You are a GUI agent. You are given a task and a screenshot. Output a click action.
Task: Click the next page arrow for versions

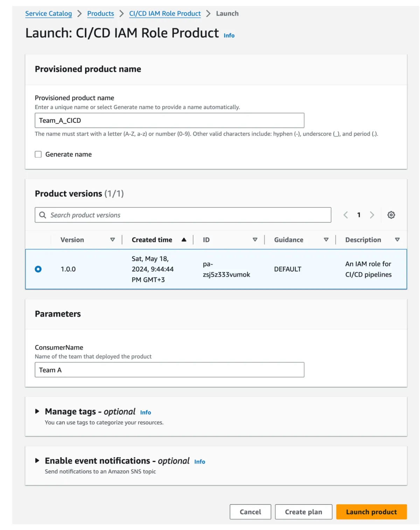[372, 215]
